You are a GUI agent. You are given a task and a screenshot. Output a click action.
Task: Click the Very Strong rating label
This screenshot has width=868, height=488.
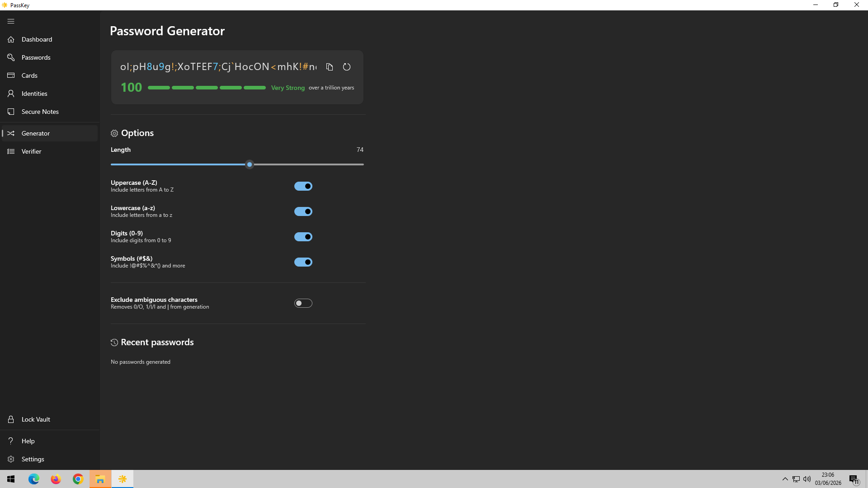pyautogui.click(x=288, y=88)
